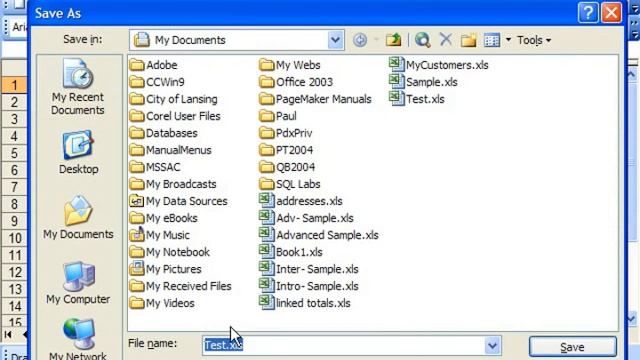Select the My Received Files folder
Screen dimensions: 640x360
click(x=180, y=286)
